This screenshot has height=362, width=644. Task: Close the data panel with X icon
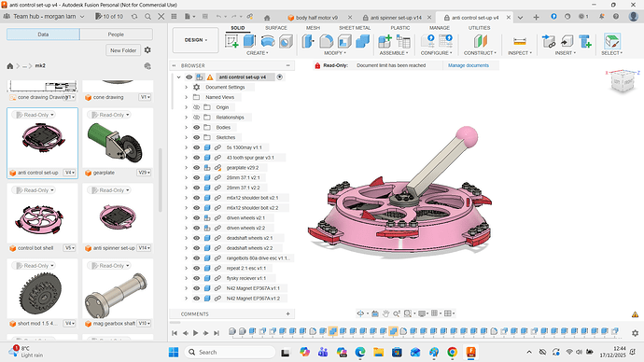[161, 17]
